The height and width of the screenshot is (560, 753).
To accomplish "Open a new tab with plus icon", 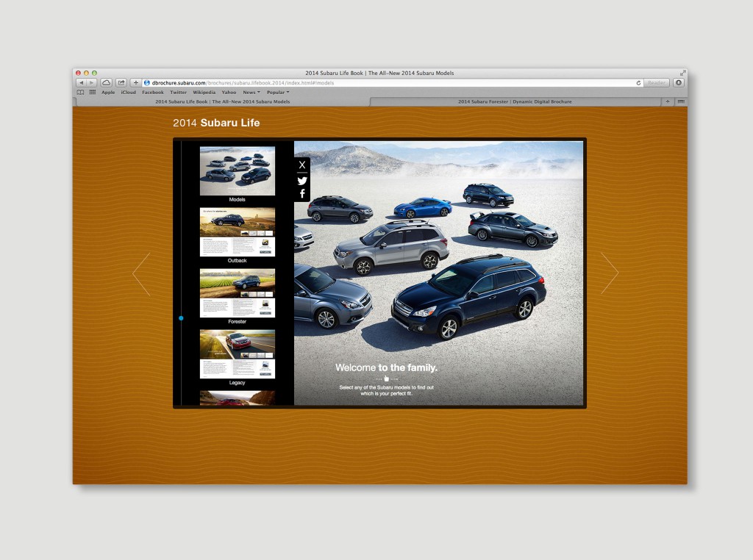I will pyautogui.click(x=667, y=101).
